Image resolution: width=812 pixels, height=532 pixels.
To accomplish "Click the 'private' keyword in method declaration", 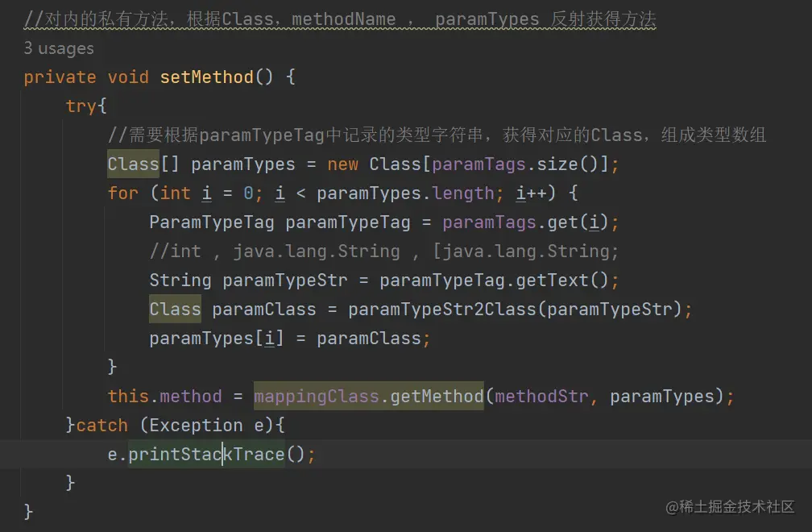I will [x=60, y=77].
